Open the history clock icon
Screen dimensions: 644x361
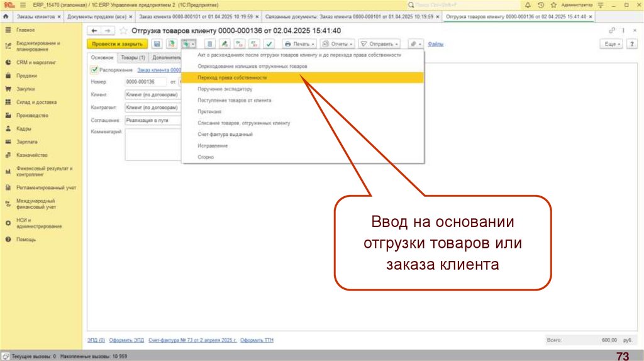540,4
